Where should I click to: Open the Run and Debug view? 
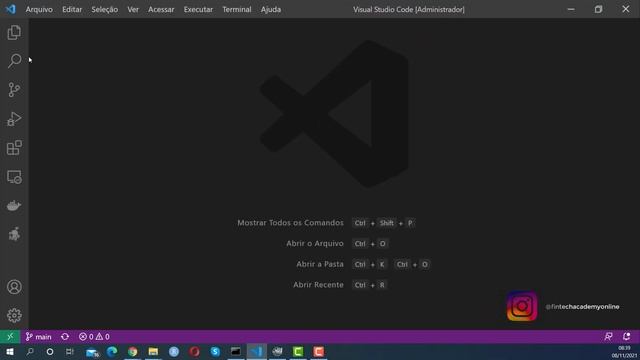point(14,119)
